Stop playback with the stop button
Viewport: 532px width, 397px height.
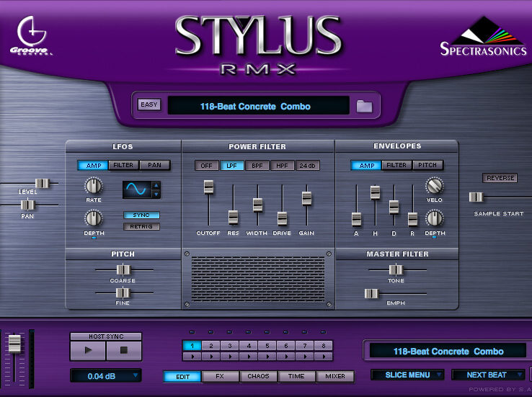(x=124, y=350)
